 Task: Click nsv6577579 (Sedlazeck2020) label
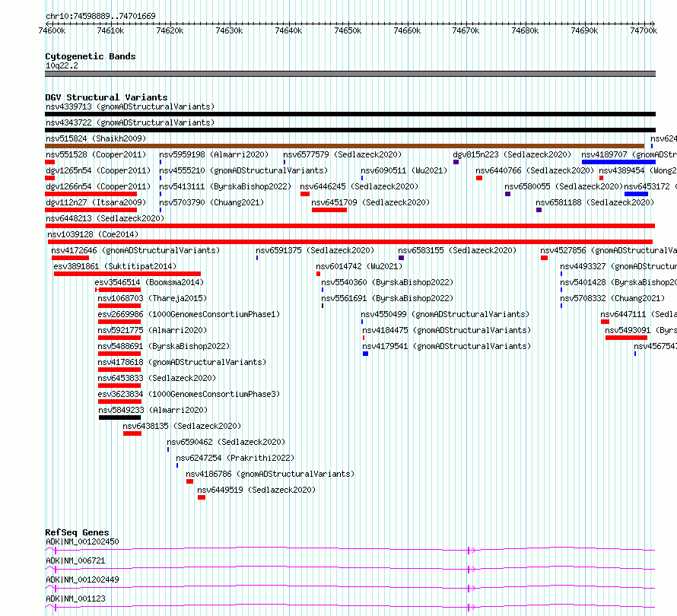coord(342,154)
